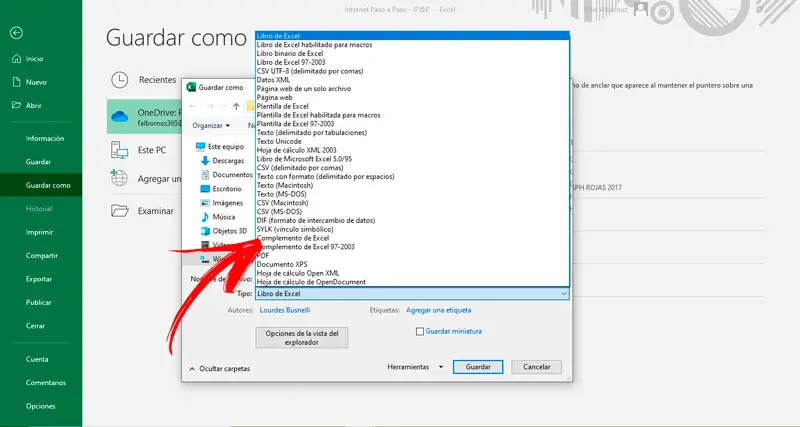Click the Objetos 3D cube icon
The image size is (800, 427).
coord(205,231)
